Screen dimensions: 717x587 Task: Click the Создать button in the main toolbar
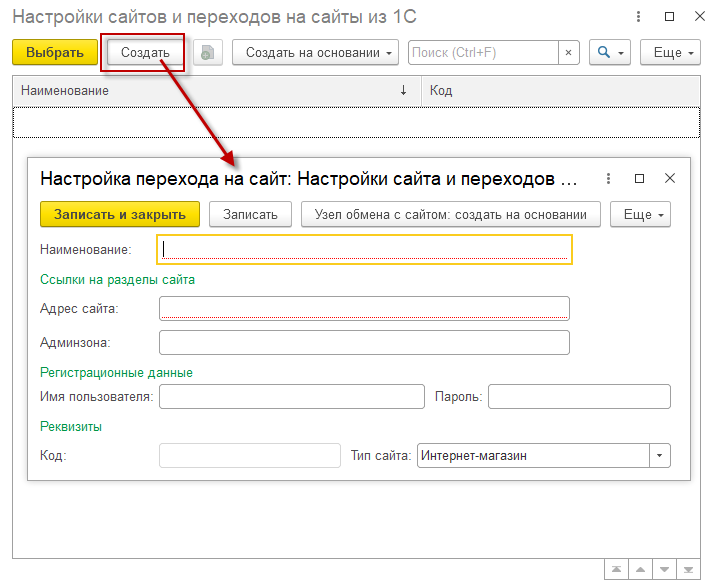[145, 53]
